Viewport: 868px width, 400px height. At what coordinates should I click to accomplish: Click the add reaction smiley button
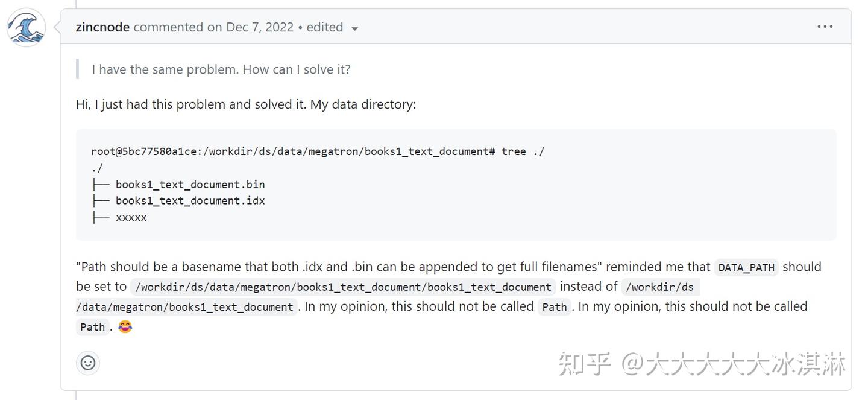[x=88, y=363]
